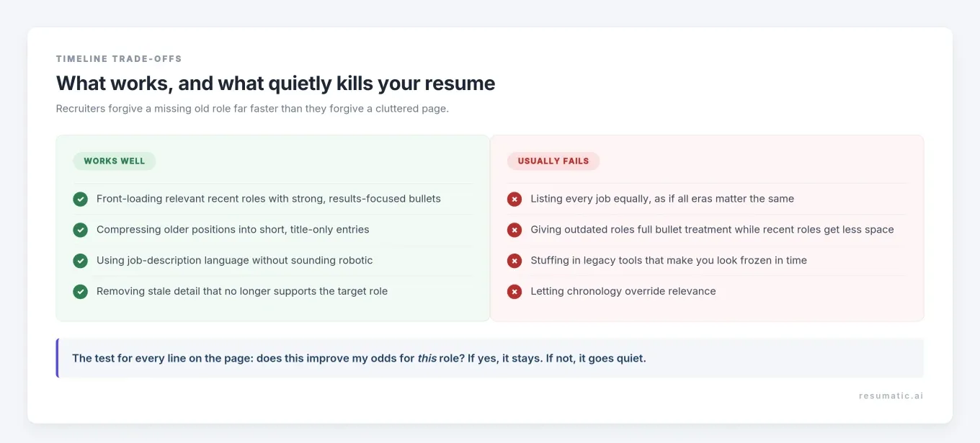Click green check icon beside Front-loading relevant recent roles

tap(80, 199)
